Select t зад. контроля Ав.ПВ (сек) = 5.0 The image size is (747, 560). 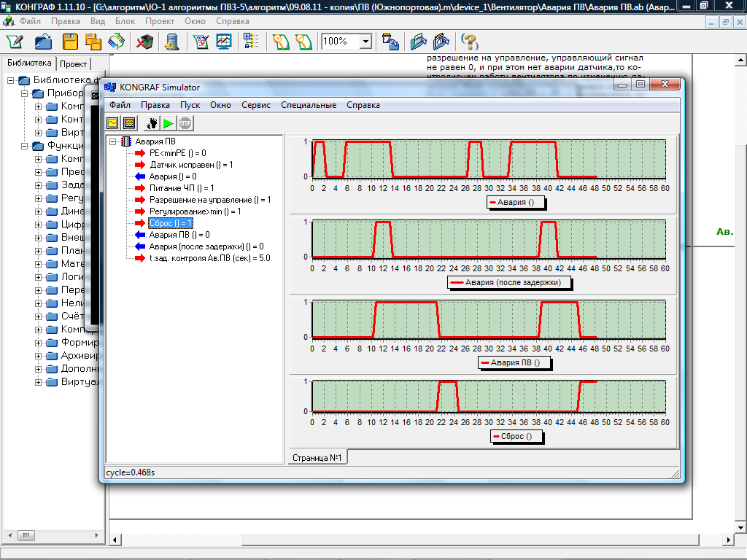[x=209, y=258]
